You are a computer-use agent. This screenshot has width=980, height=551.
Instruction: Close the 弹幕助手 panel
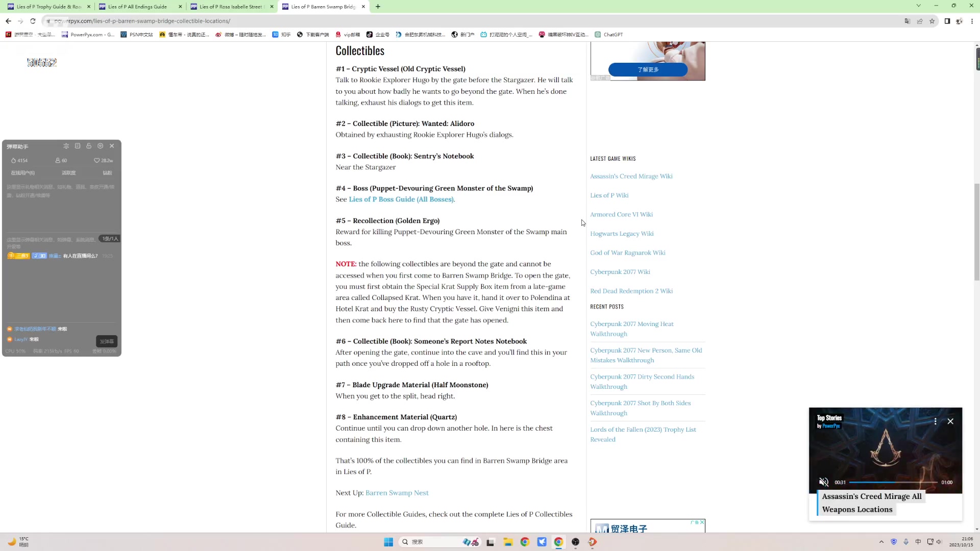click(x=112, y=146)
